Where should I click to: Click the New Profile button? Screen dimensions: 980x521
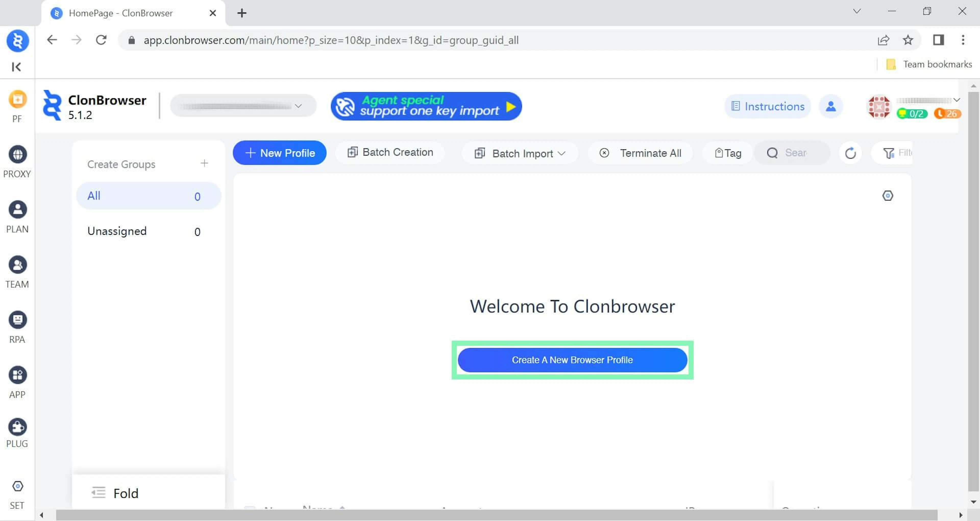coord(280,153)
